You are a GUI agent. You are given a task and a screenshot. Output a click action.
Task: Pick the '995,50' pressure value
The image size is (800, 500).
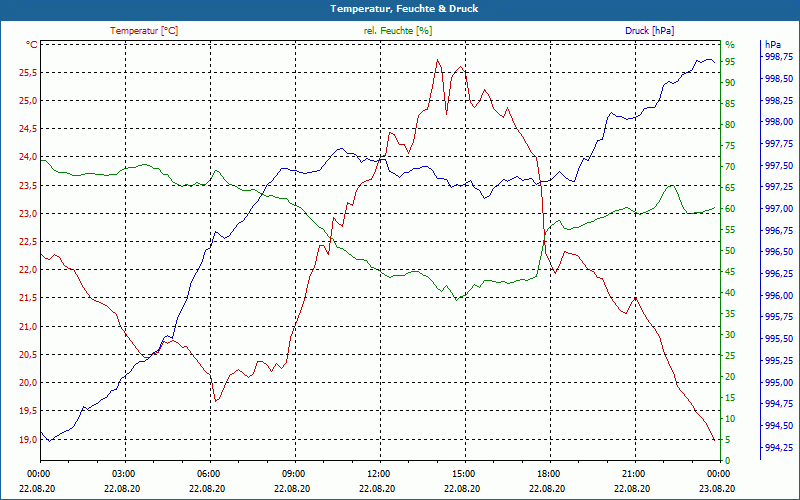click(779, 339)
